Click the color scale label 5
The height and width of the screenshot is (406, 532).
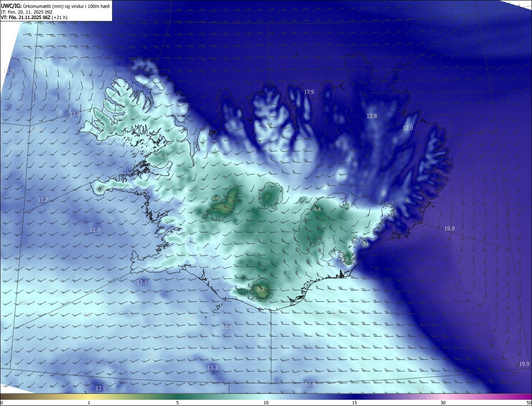tap(177, 403)
